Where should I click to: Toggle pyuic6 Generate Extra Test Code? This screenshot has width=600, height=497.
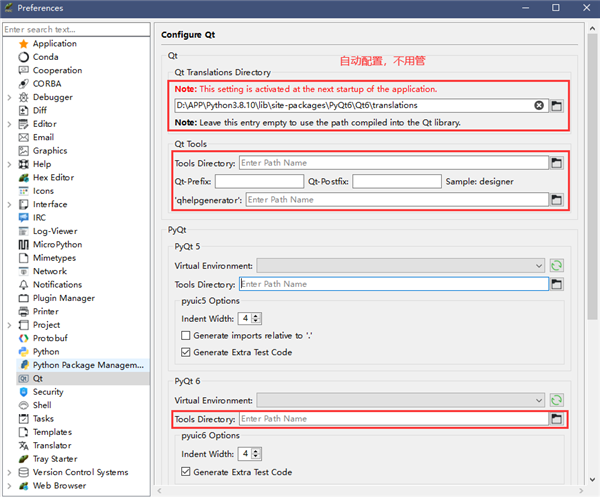(x=186, y=472)
